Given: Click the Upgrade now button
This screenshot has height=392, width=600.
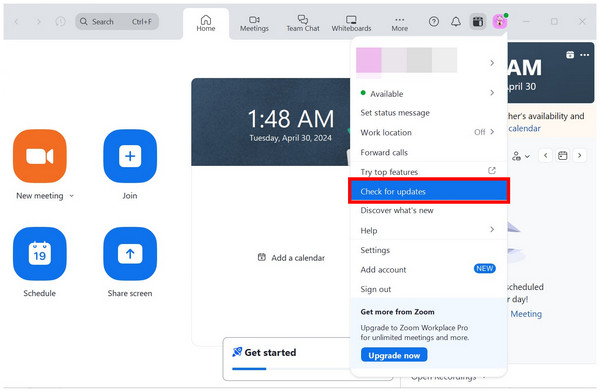Looking at the screenshot, I should click(x=394, y=355).
